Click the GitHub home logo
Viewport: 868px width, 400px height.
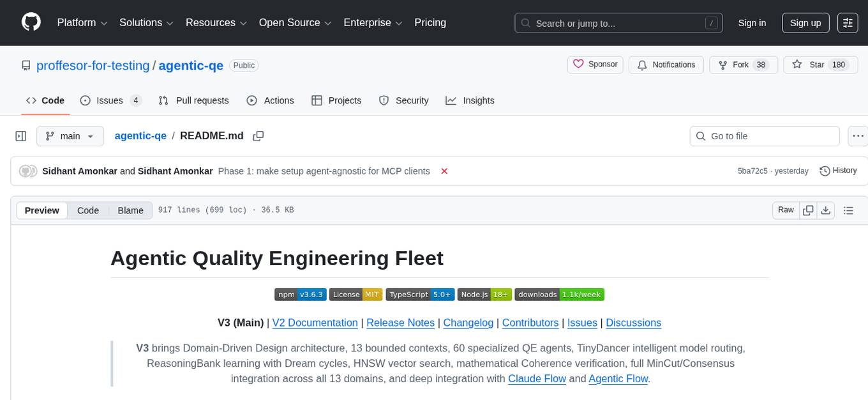(x=31, y=22)
